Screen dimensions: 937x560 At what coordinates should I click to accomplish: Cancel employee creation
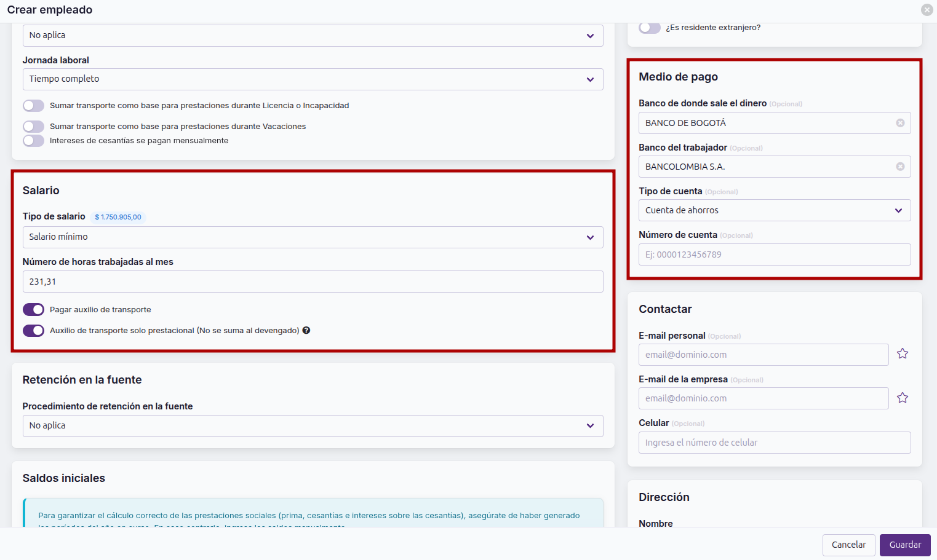[x=848, y=545]
